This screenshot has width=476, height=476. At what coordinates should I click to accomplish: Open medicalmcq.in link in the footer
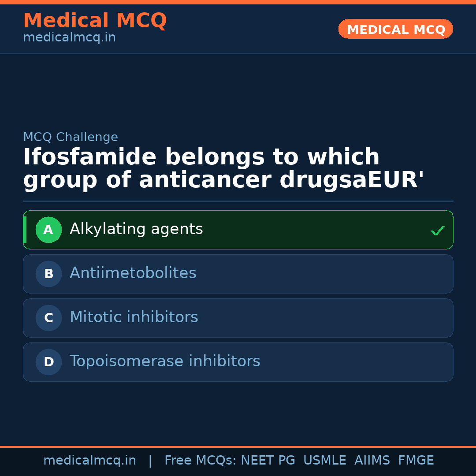point(89,461)
